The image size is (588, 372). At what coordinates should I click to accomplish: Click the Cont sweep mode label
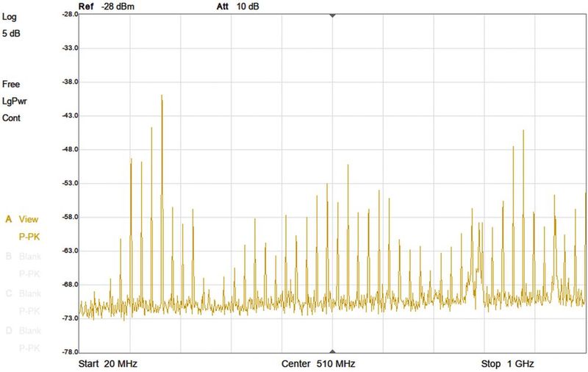point(11,118)
